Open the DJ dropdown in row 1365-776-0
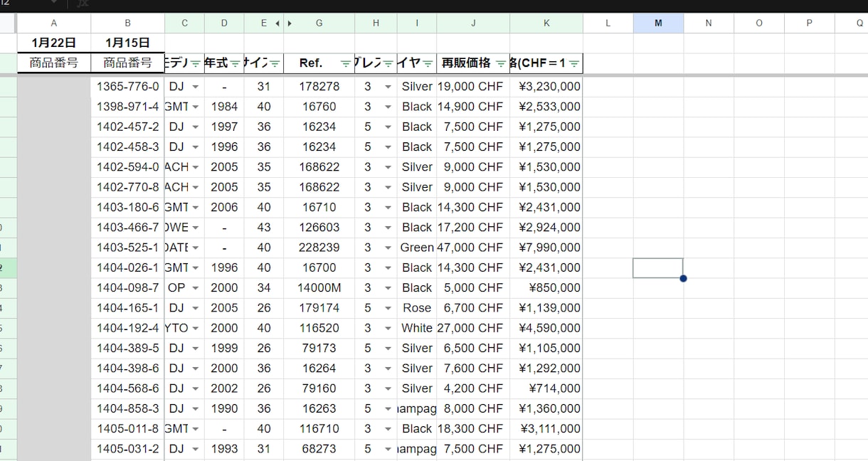 pos(195,87)
